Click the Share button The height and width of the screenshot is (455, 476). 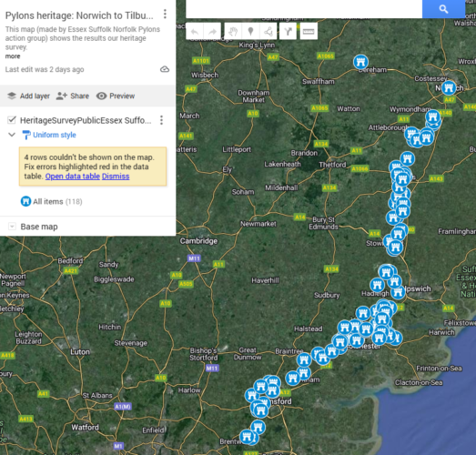coord(73,96)
